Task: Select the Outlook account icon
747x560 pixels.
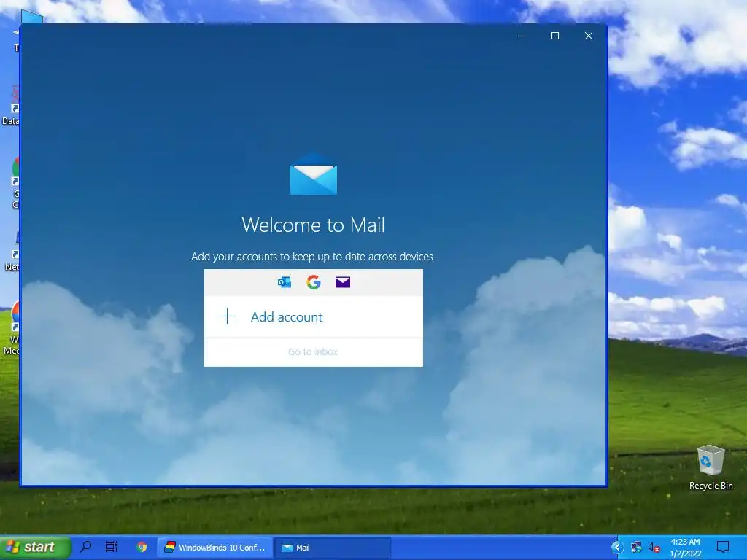Action: 285,282
